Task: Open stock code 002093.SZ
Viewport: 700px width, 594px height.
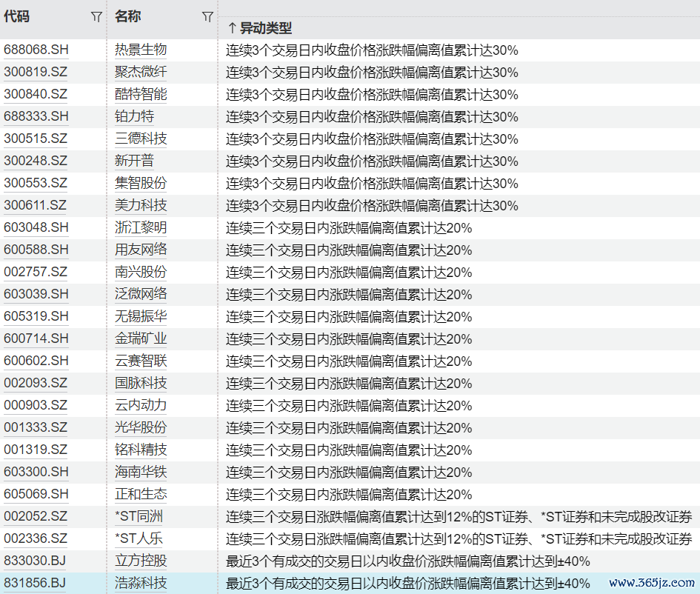Action: 36,383
